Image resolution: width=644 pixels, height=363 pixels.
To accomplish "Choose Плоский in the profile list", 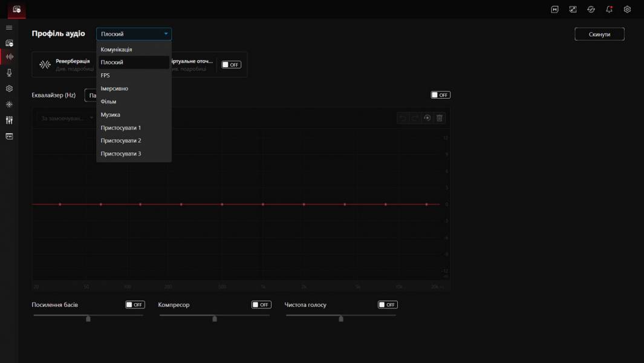I will [x=134, y=62].
